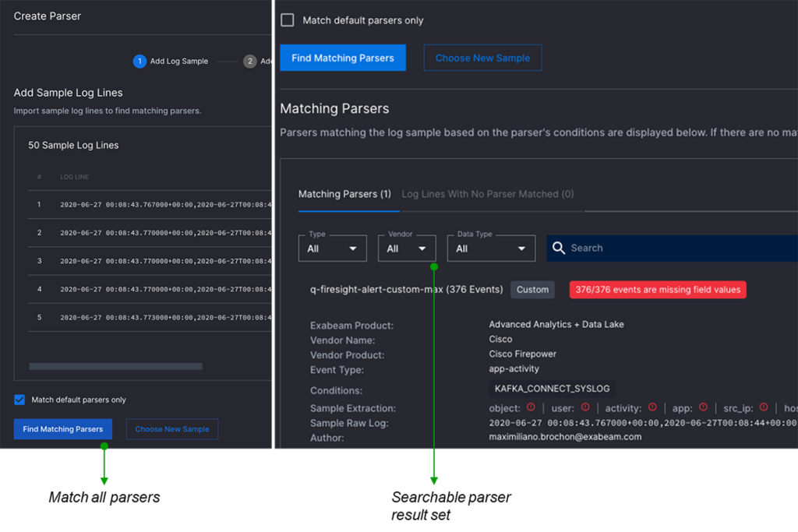Select step 1 Add Log Sample circle

139,62
